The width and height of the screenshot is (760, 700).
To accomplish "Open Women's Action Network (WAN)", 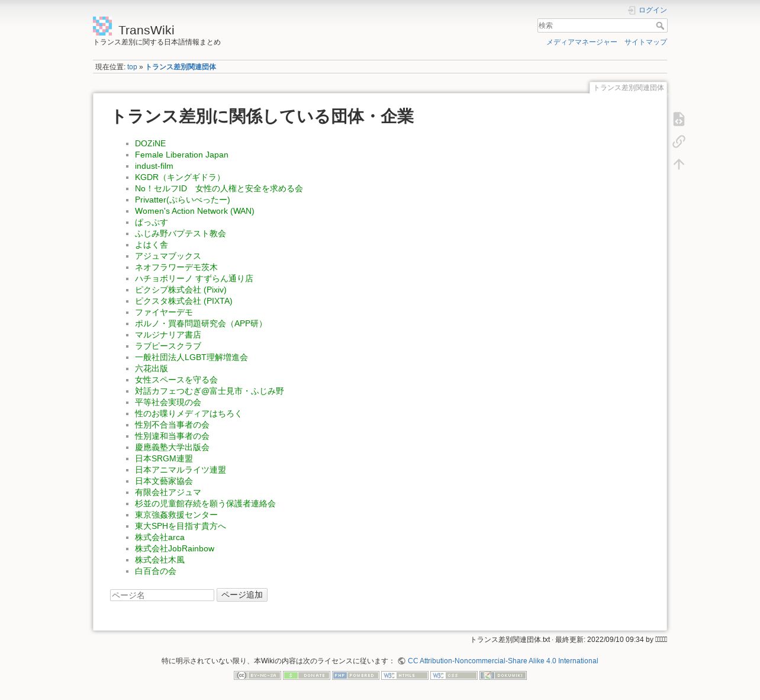I will click(195, 211).
